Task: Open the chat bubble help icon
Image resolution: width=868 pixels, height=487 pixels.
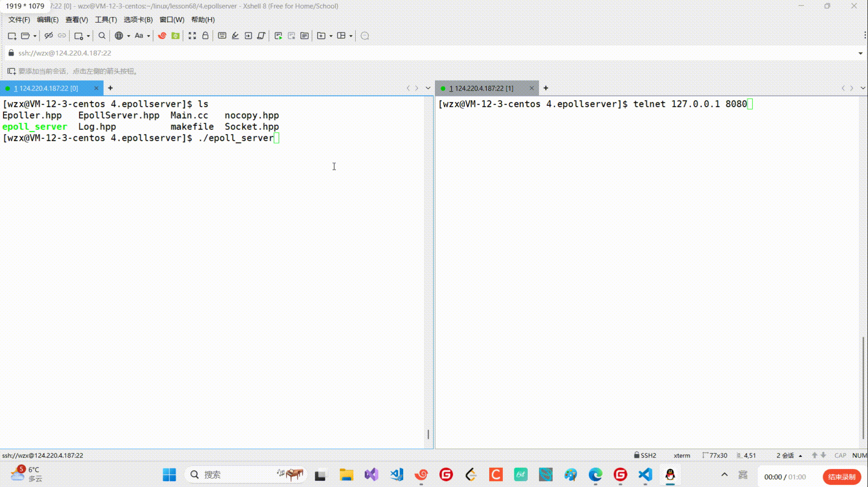Action: coord(365,36)
